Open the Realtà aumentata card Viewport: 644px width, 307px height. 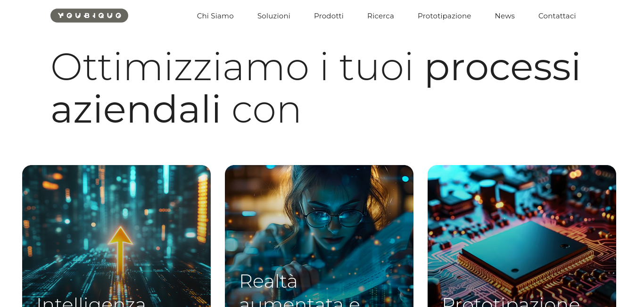319,236
